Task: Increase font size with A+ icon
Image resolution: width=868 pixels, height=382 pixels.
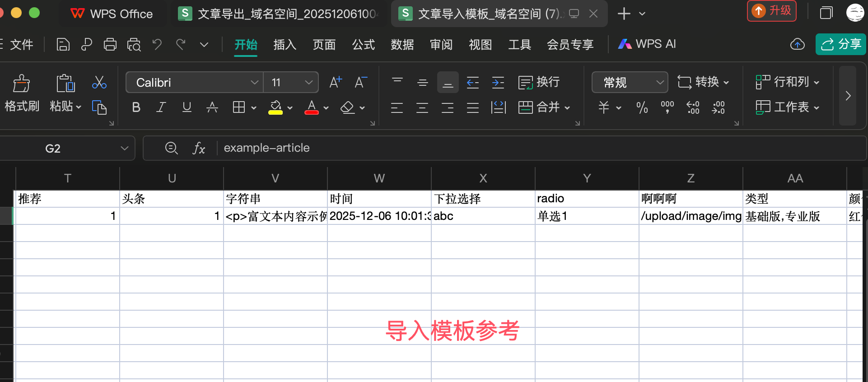Action: 336,82
